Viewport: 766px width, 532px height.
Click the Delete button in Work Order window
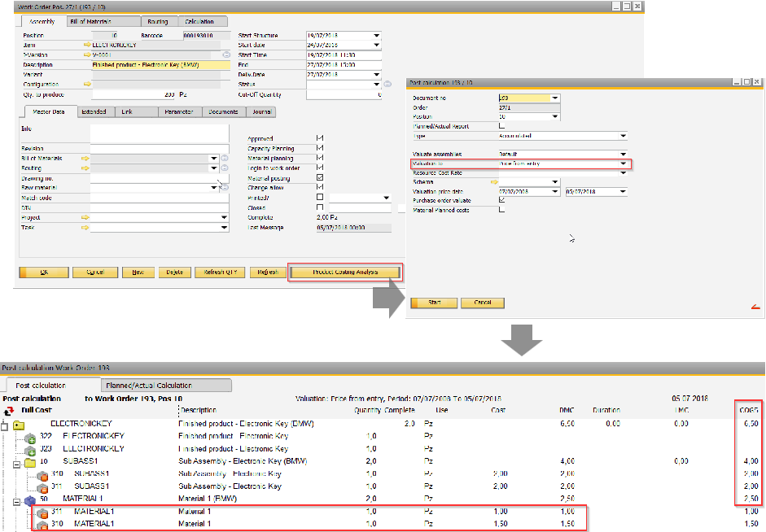click(x=174, y=272)
